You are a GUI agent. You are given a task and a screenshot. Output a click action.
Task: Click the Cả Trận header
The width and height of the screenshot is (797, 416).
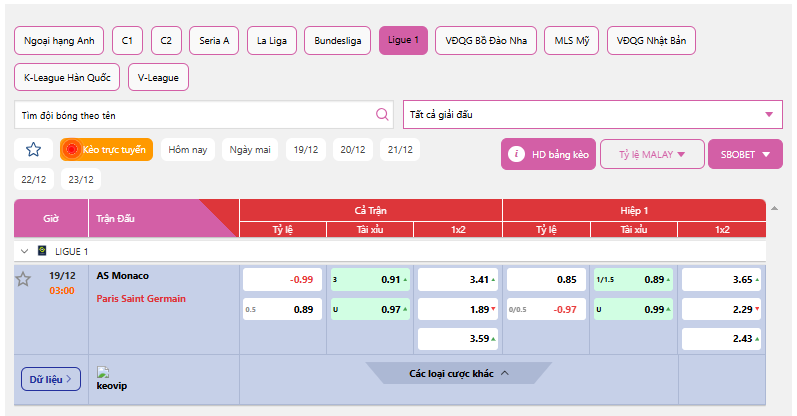(371, 210)
